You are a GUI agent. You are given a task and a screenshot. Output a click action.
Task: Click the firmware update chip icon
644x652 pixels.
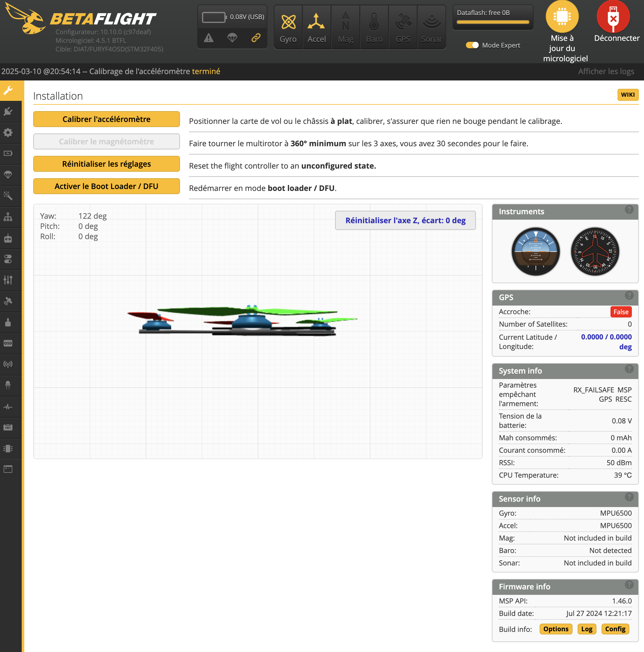coord(562,17)
